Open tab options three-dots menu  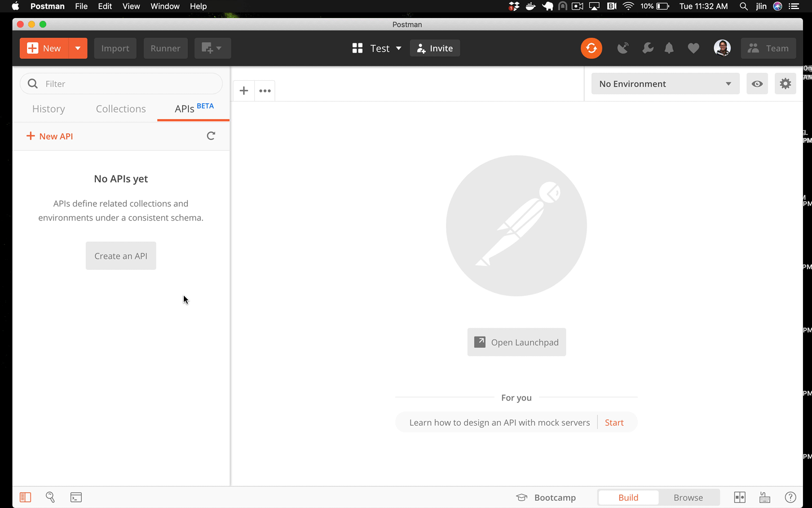click(265, 90)
